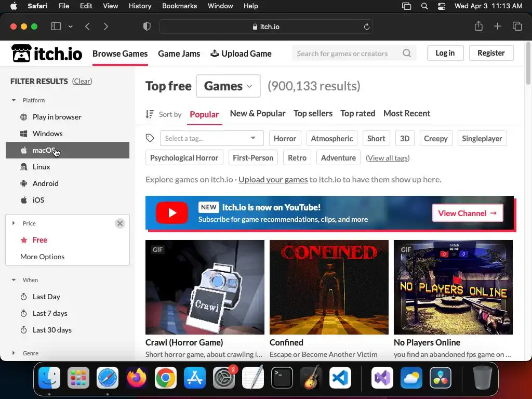Click the search magnifier icon in site header
The height and width of the screenshot is (399, 532).
pos(406,54)
